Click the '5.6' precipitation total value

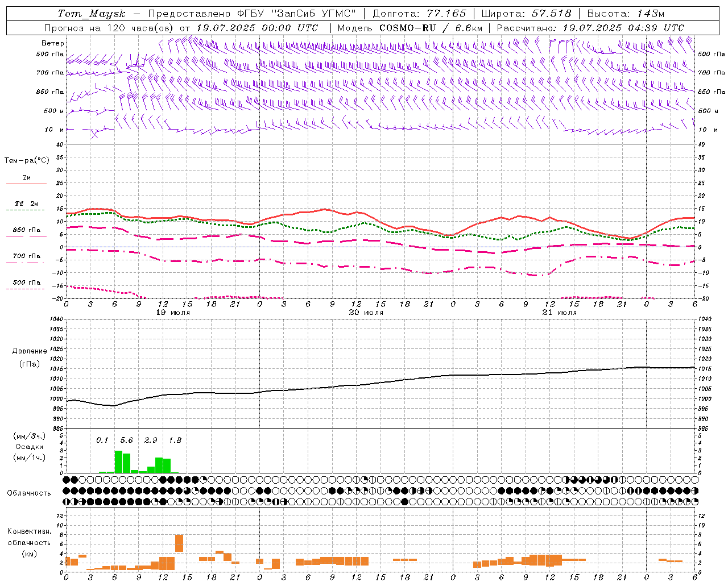(126, 440)
